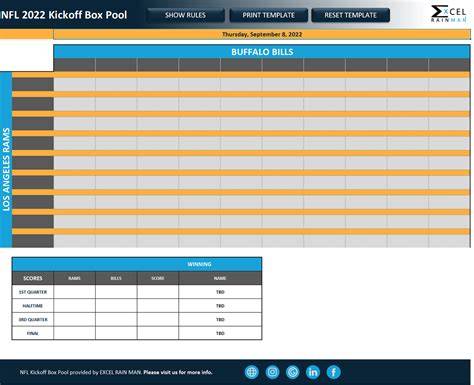Open the globe website icon in footer
The image size is (474, 385).
pos(251,372)
